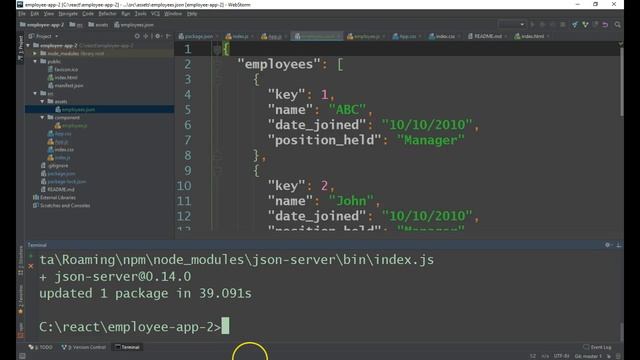Open the Edit menu
The width and height of the screenshot is (640, 360).
(x=35, y=14)
